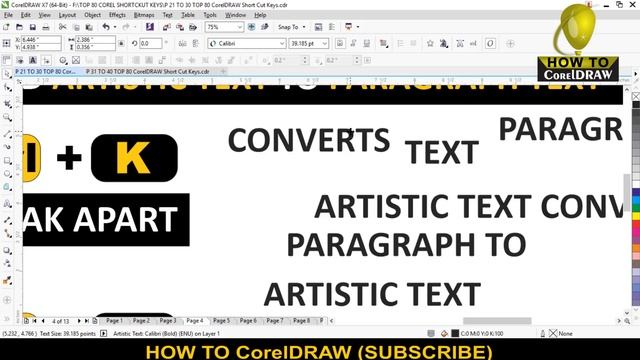
Task: Select the Ellipse tool in toolbox
Action: [7, 174]
